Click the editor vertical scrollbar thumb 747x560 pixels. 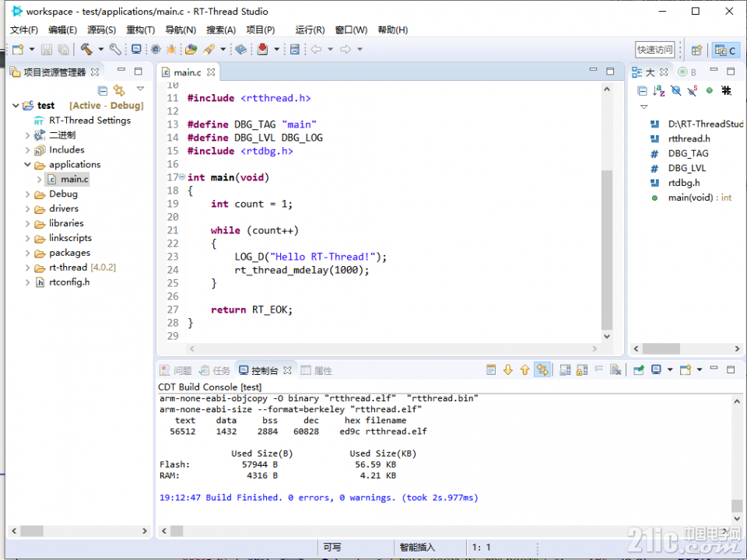tap(606, 250)
